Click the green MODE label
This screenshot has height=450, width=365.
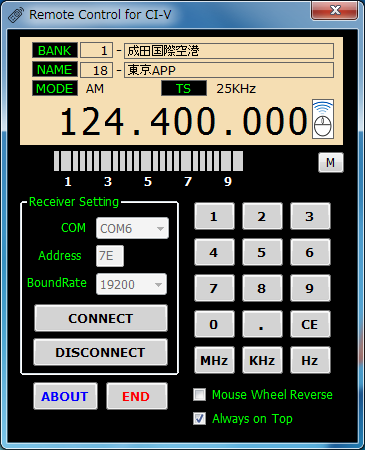coord(55,88)
